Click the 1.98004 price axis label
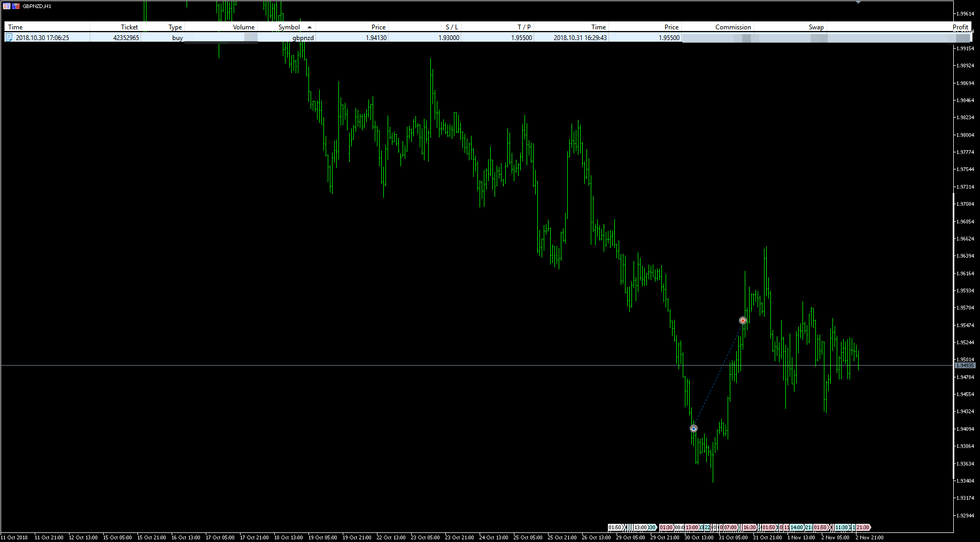 point(966,135)
